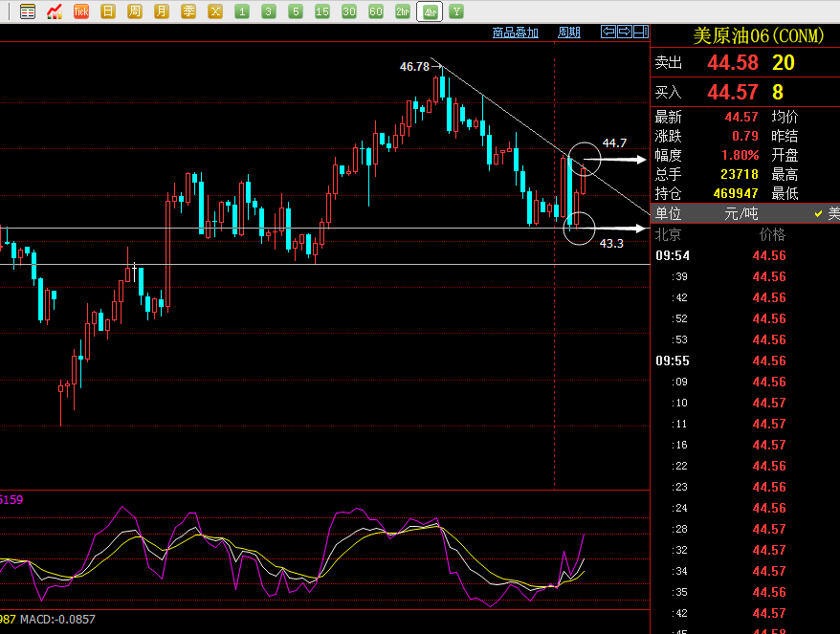Toggle the 4hr period button
840x634 pixels.
tap(430, 11)
